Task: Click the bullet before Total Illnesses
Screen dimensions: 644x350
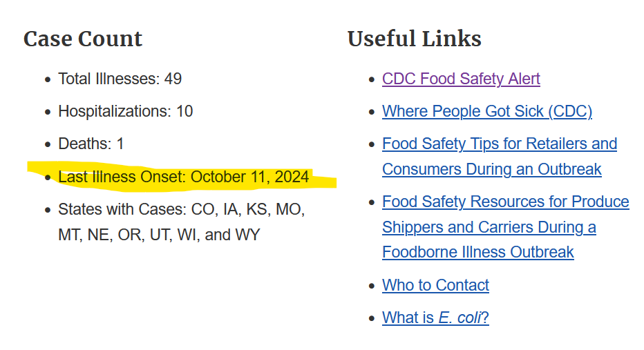Action: [48, 79]
